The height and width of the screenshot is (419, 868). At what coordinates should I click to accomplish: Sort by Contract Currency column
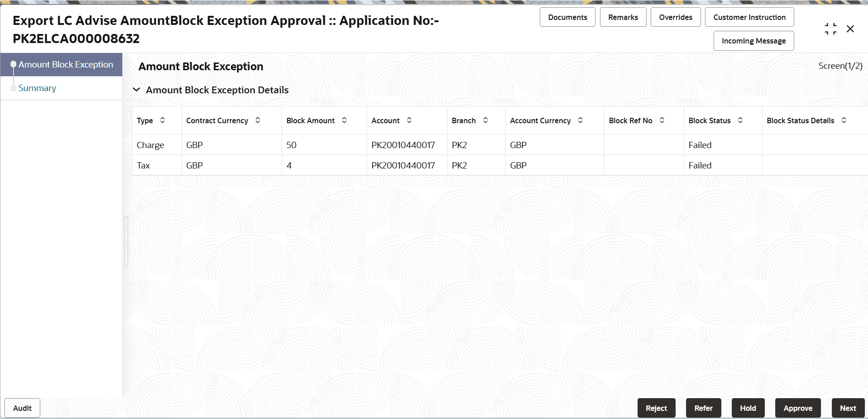pyautogui.click(x=258, y=120)
